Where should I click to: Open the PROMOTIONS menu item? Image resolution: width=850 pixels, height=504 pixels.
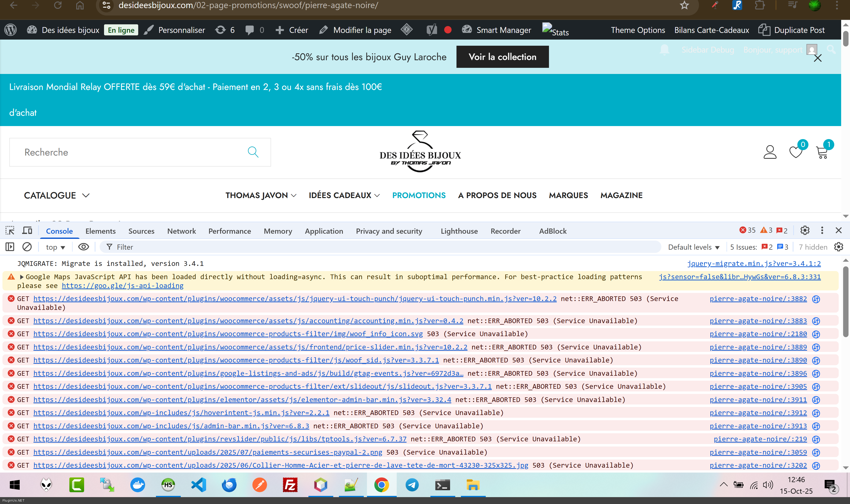click(418, 195)
